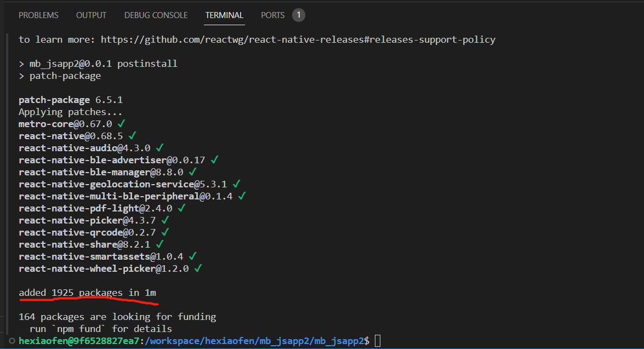This screenshot has height=349, width=644.
Task: Select the DEBUG CONSOLE tab
Action: [x=156, y=15]
